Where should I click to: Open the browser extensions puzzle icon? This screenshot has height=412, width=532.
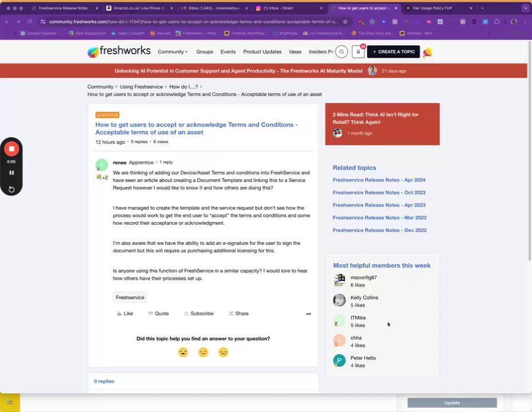click(x=497, y=22)
